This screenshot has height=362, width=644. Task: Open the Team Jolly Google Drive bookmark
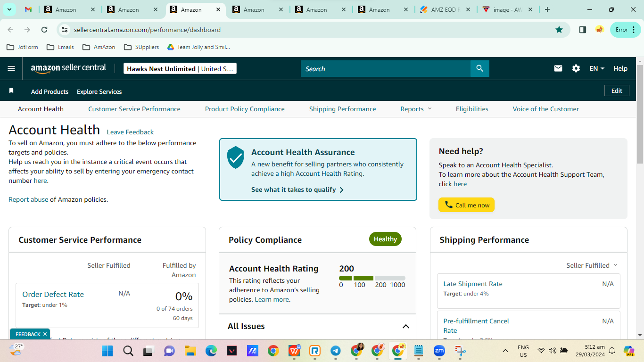198,47
